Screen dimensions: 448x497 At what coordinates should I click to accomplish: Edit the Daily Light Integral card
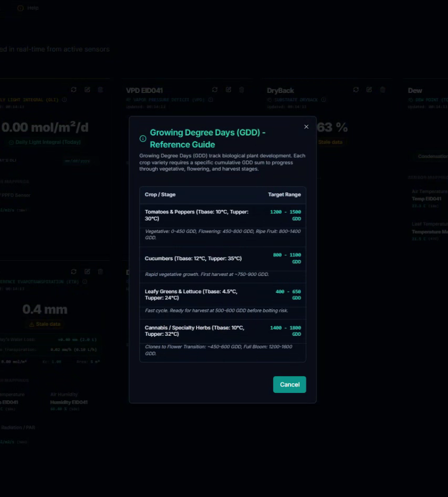point(87,90)
